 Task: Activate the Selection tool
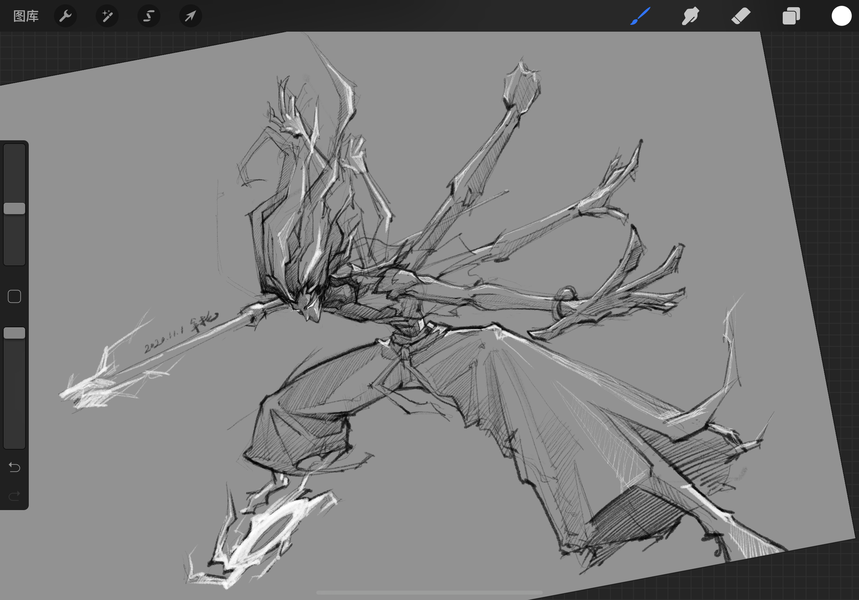[148, 16]
